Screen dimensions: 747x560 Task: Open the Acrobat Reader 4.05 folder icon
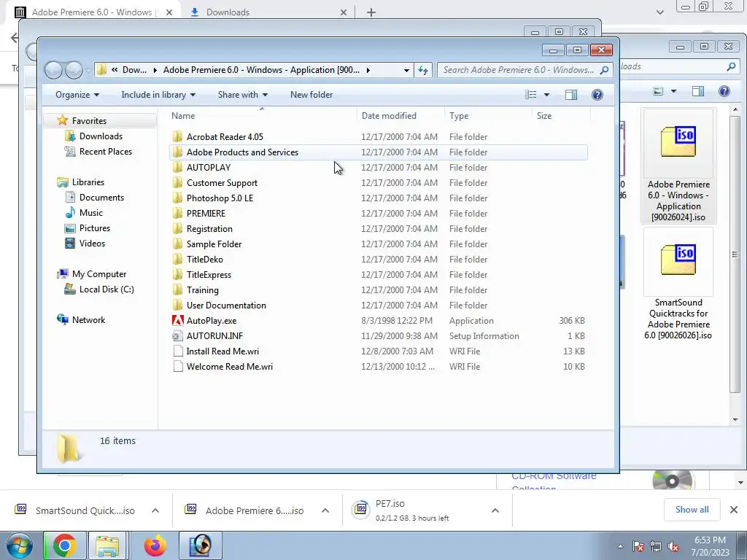coord(177,136)
